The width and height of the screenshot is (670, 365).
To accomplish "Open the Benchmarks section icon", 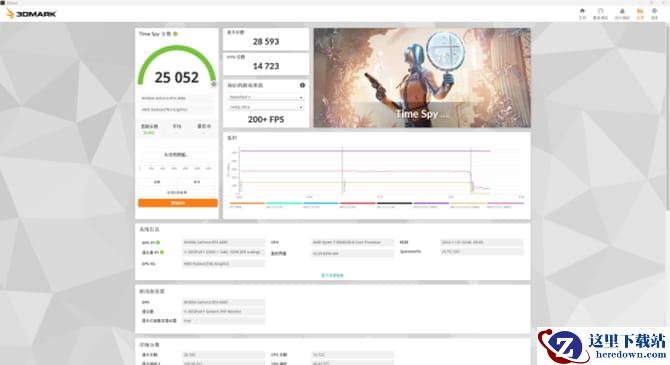I will coord(600,13).
